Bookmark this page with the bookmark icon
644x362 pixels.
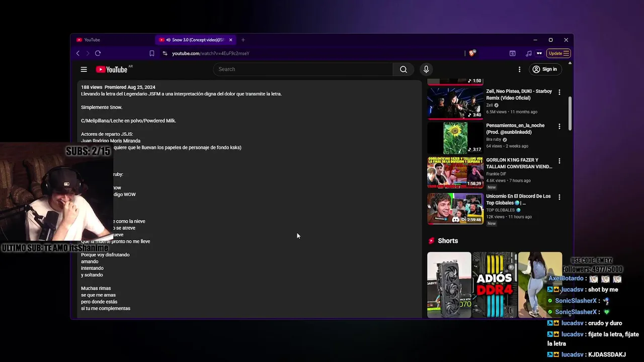[x=151, y=53]
